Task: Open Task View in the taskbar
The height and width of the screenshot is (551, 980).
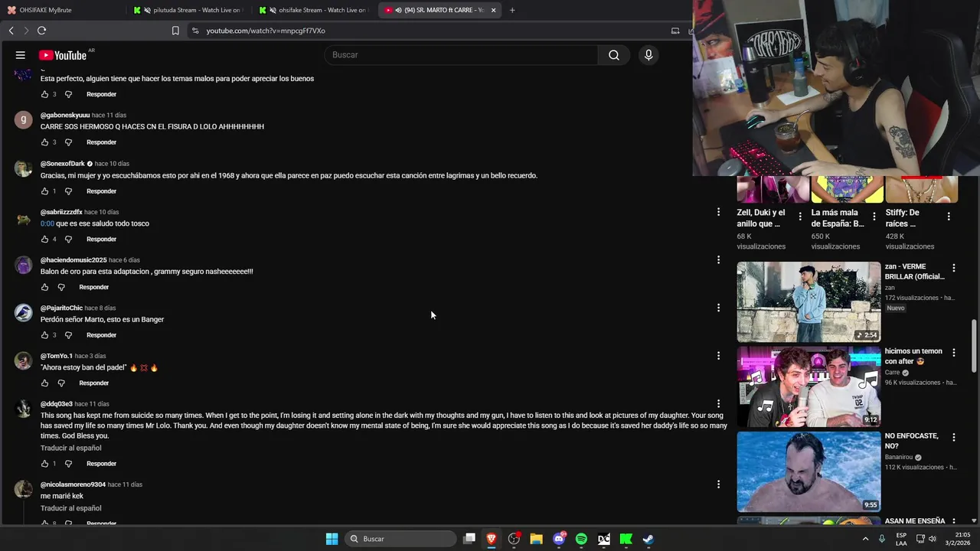Action: pyautogui.click(x=469, y=539)
